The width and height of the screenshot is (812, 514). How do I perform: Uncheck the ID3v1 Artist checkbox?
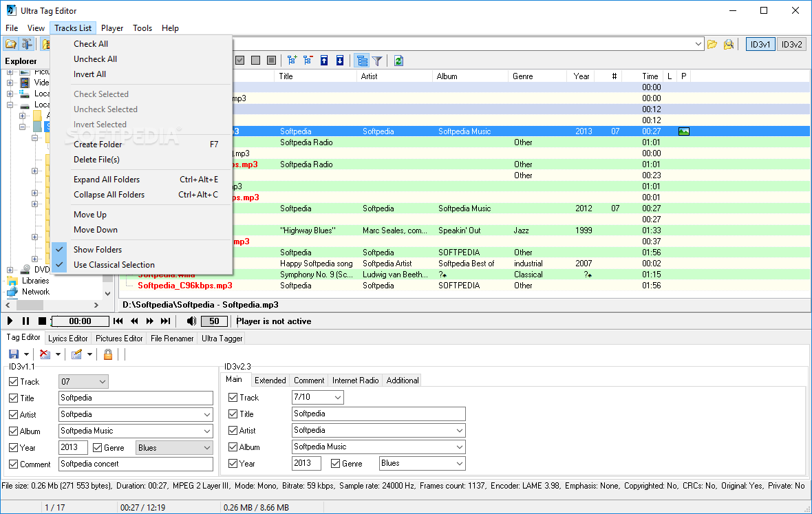click(x=14, y=415)
